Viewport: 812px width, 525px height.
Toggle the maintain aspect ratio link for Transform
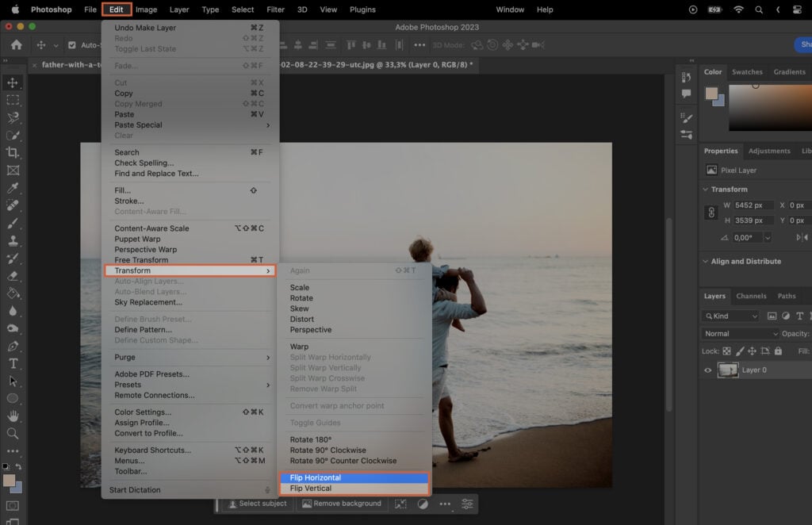click(x=710, y=213)
